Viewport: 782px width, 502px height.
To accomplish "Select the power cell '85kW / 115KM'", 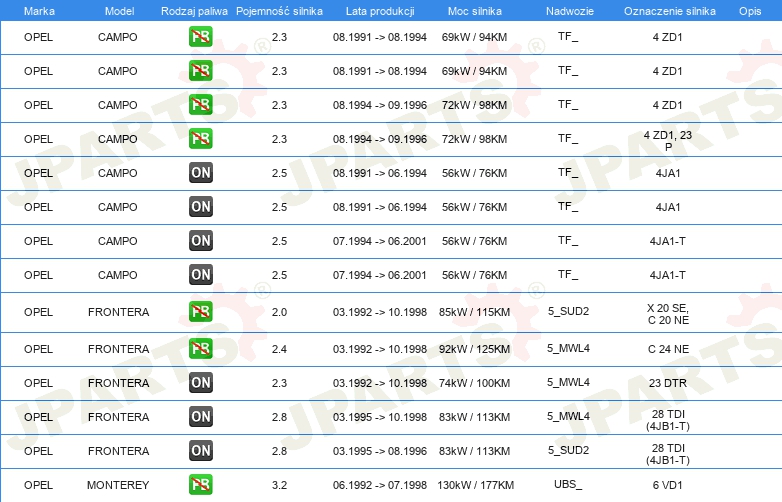I will click(474, 312).
